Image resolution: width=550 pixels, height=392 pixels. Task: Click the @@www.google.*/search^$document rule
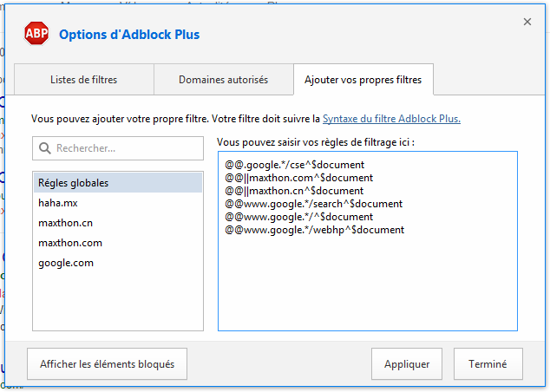313,204
